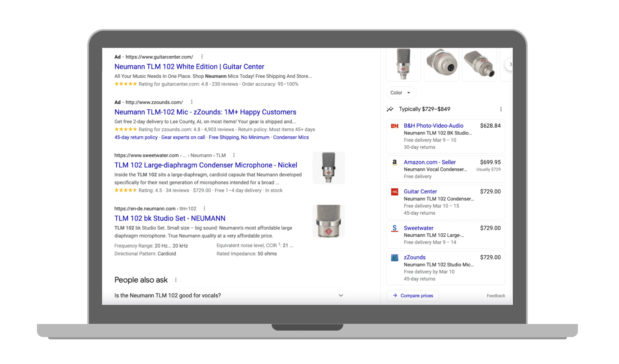The height and width of the screenshot is (364, 619).
Task: Click the Compare prices button
Action: [x=413, y=296]
